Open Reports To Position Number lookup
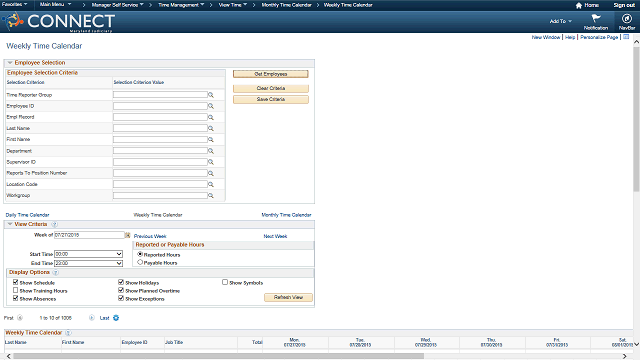The width and height of the screenshot is (640, 360). tap(211, 173)
